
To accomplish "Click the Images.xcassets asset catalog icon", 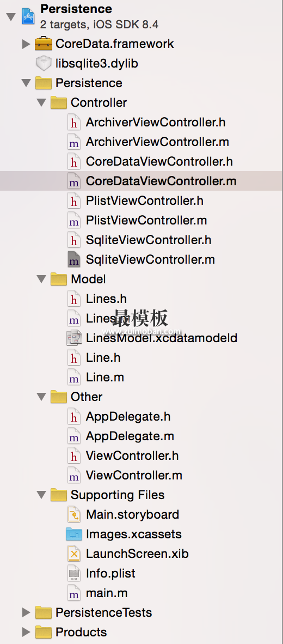I will pyautogui.click(x=74, y=534).
